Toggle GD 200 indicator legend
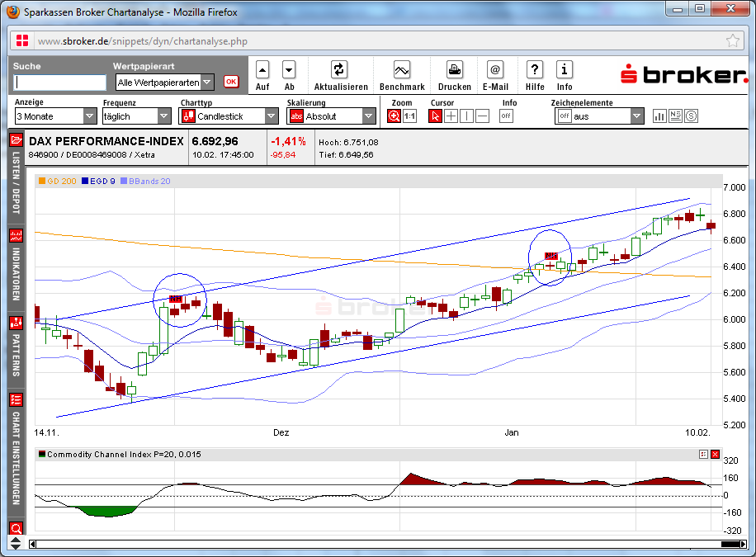The image size is (756, 557). (x=58, y=182)
